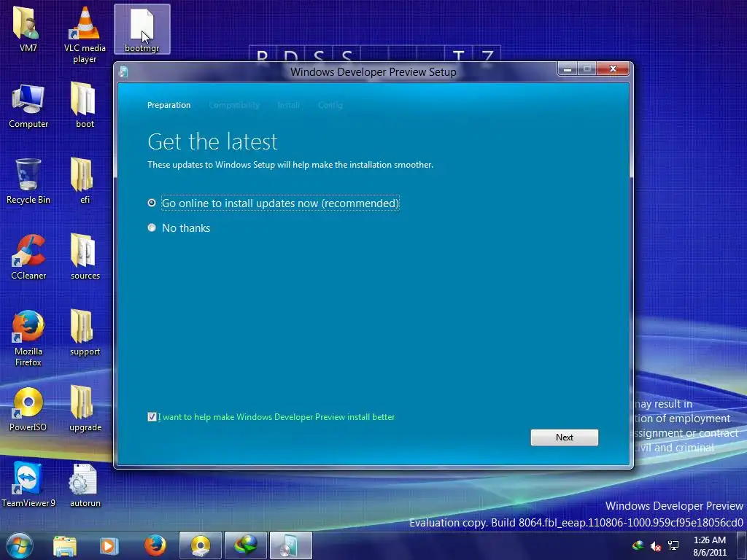
Task: Click the colorful globe tray icon
Action: 638,545
